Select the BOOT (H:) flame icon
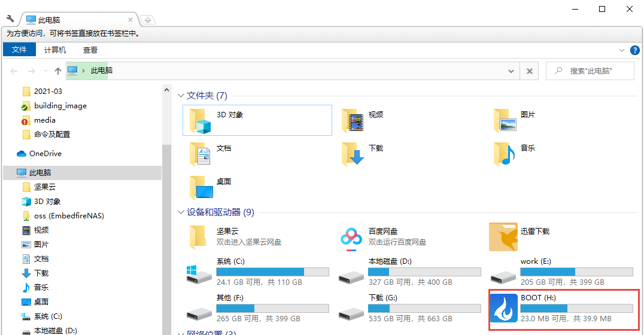The height and width of the screenshot is (335, 644). (x=503, y=308)
